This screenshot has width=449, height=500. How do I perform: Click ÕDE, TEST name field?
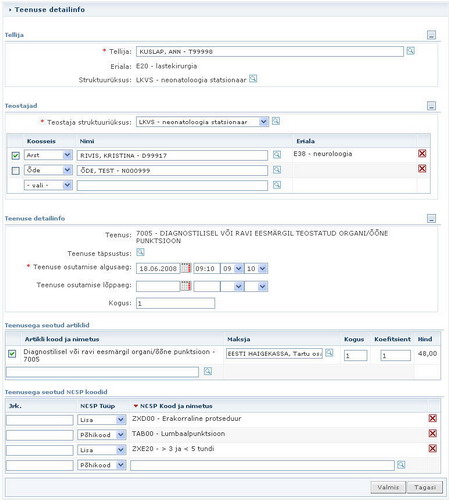(172, 170)
